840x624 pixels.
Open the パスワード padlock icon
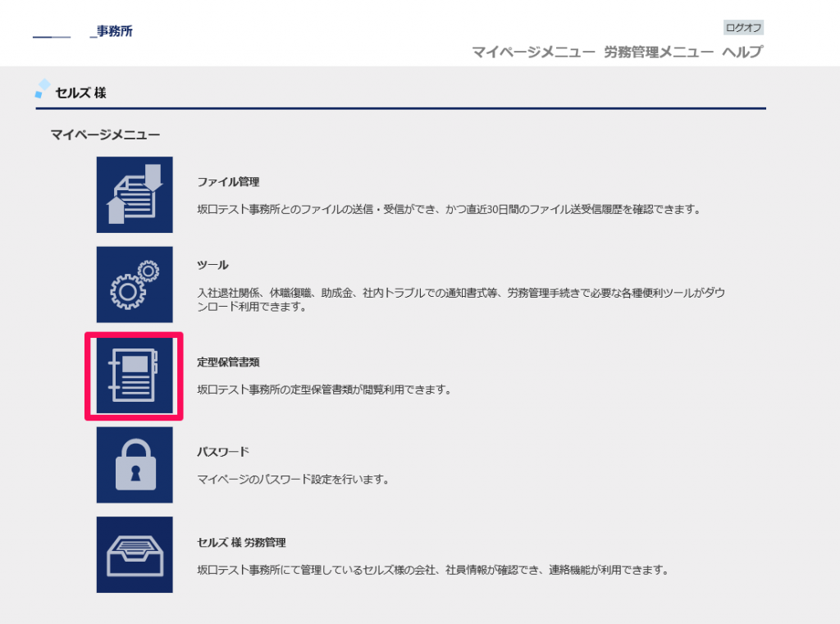click(x=135, y=465)
